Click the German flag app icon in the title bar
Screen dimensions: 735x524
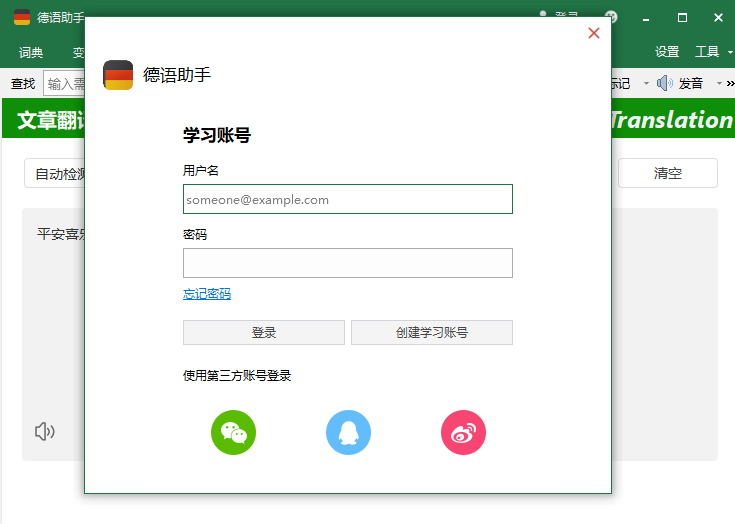[x=22, y=17]
